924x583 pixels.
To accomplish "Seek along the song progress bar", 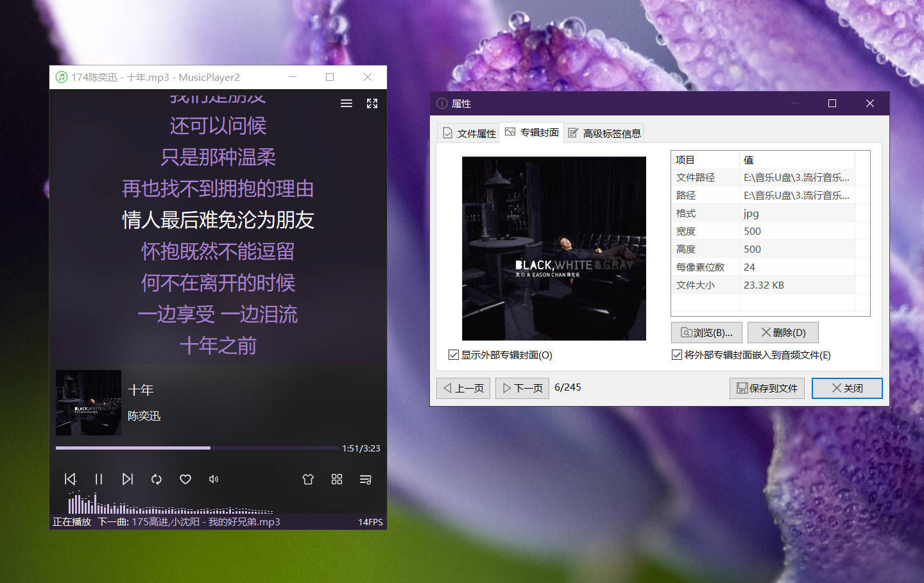I will (x=197, y=448).
